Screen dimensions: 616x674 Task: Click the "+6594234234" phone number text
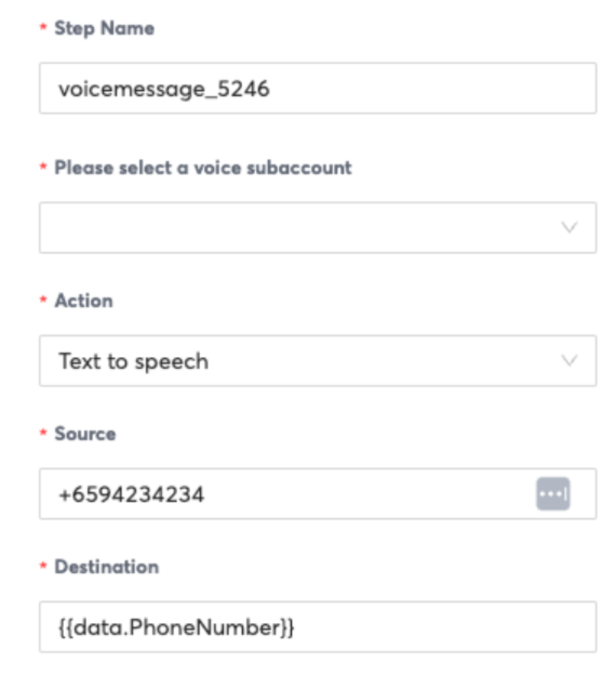pos(131,495)
